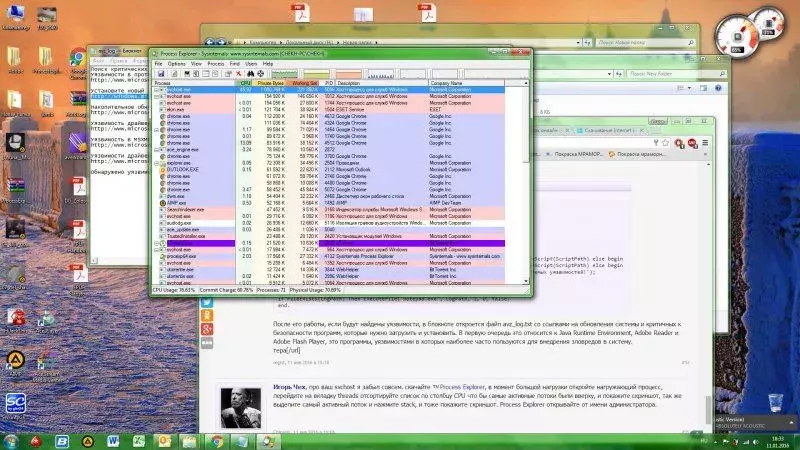Sort by the CPU column header
Screen dimensions: 800x450
245,83
